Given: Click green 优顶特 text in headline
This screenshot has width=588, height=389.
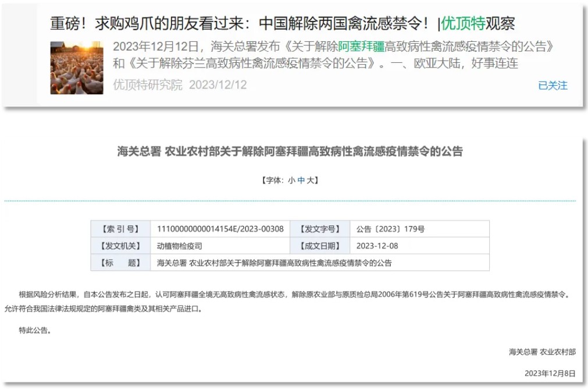Looking at the screenshot, I should [x=463, y=24].
